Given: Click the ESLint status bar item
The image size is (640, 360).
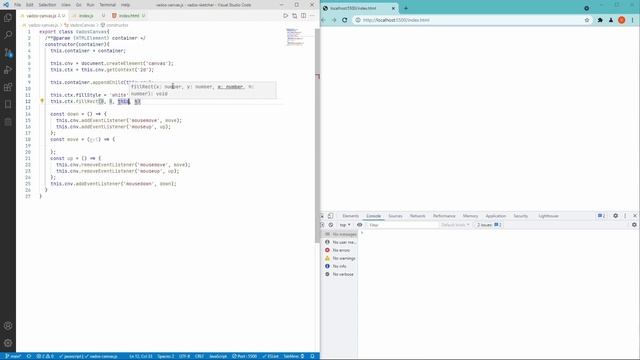Looking at the screenshot, I should 270,356.
